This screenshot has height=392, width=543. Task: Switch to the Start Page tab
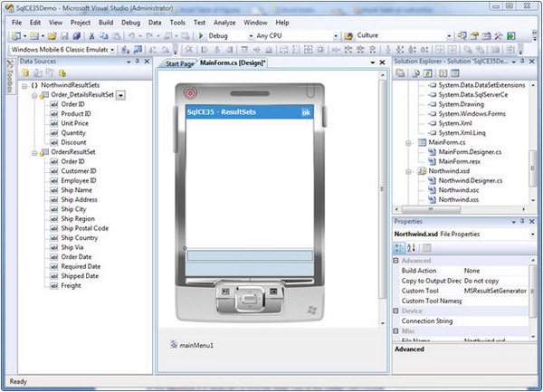pyautogui.click(x=179, y=63)
